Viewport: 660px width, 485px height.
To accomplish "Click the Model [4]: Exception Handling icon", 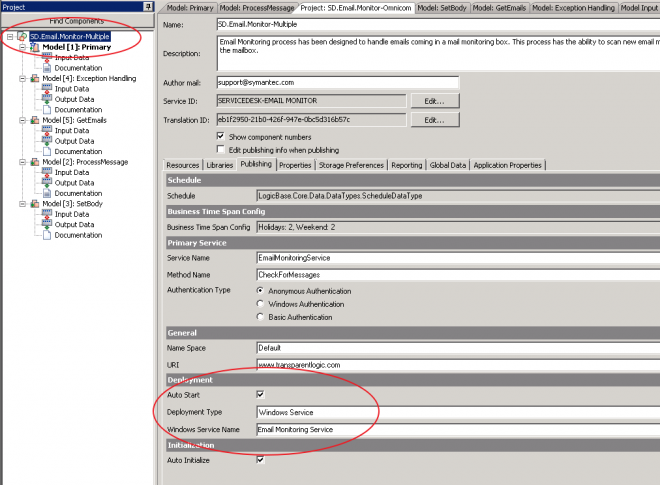I will click(35, 78).
